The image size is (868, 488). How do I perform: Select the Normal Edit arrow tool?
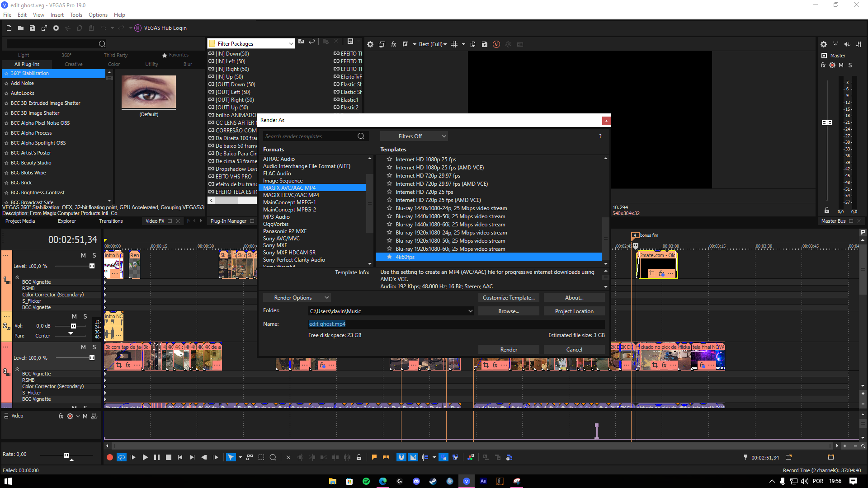231,457
